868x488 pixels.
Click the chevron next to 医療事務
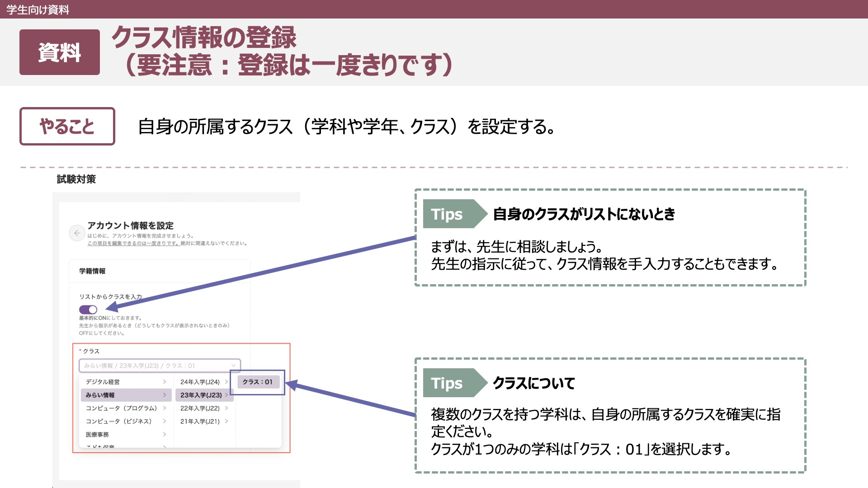click(x=164, y=434)
